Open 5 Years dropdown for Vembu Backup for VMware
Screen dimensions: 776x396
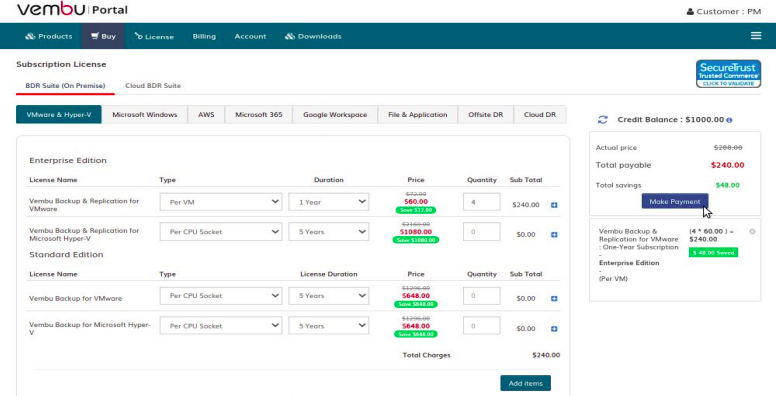pos(329,296)
